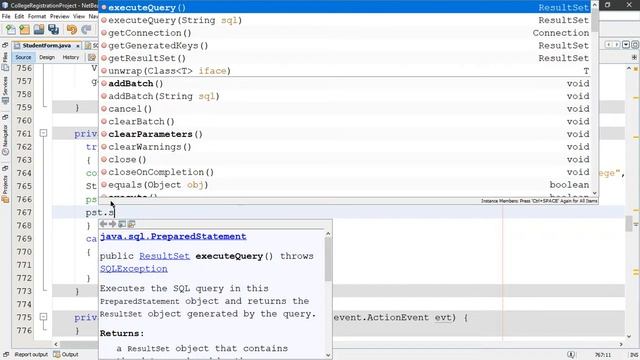Choose addBatch(String sql) completion
640x360 pixels.
point(345,96)
